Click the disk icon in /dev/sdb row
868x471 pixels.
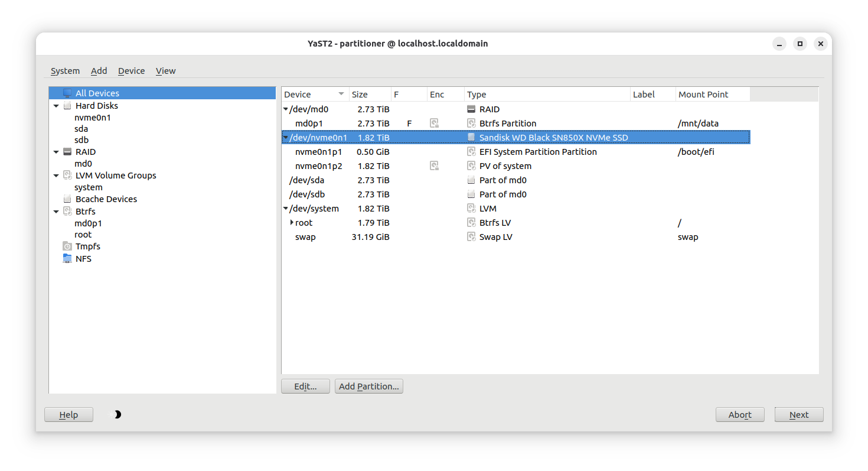471,194
